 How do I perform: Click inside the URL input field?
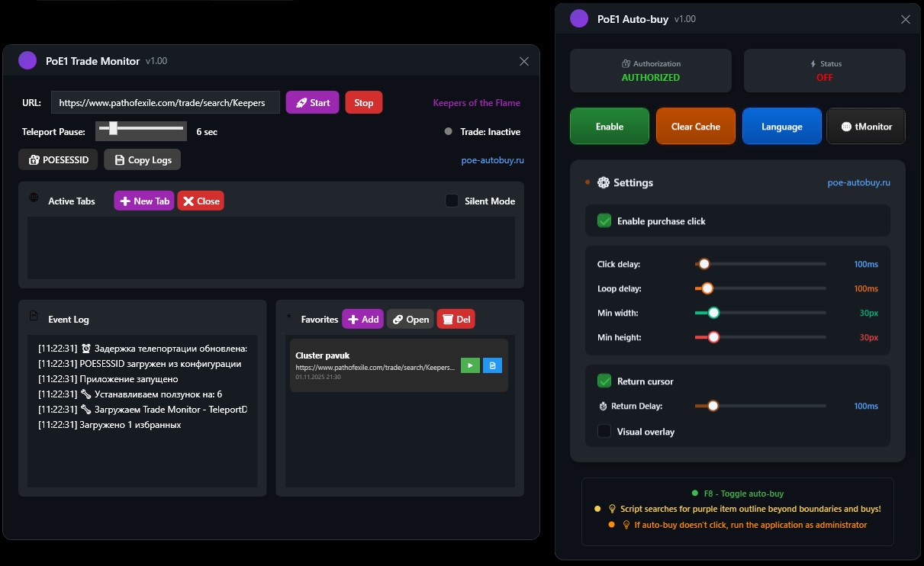pyautogui.click(x=164, y=102)
